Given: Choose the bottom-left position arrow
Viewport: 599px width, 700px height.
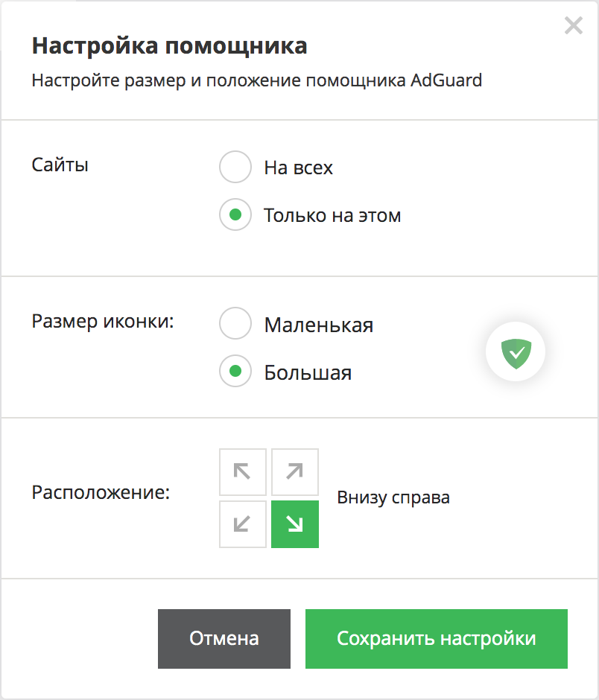Looking at the screenshot, I should [x=243, y=524].
